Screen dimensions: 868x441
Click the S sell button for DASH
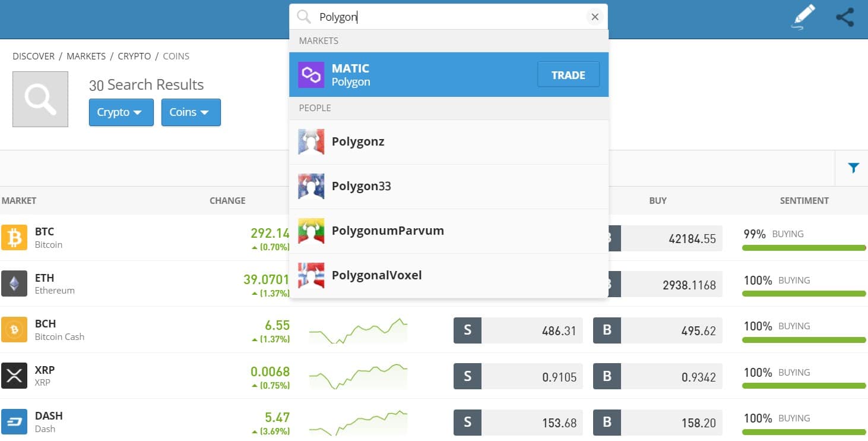click(467, 423)
